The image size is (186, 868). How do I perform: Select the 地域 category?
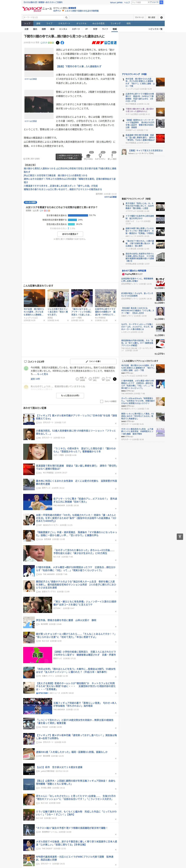tap(114, 29)
